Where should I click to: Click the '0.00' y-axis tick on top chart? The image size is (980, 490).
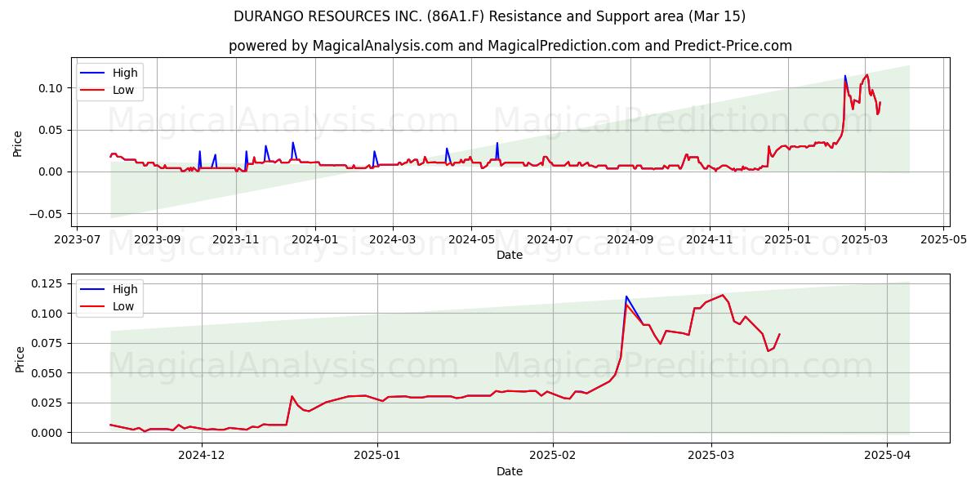pyautogui.click(x=51, y=171)
